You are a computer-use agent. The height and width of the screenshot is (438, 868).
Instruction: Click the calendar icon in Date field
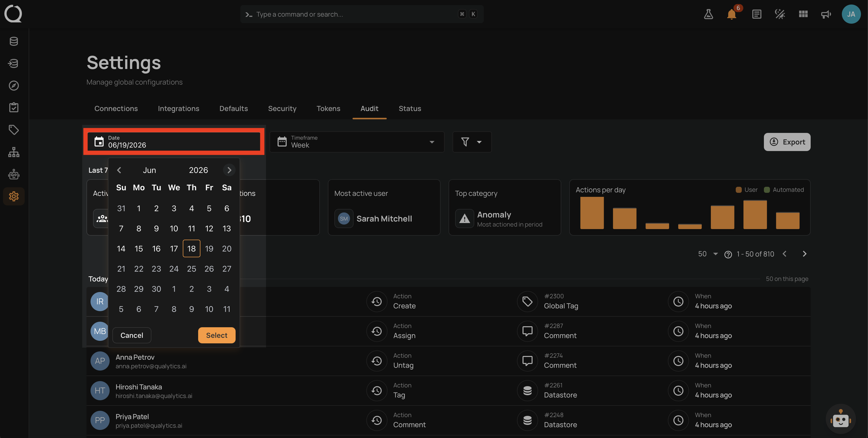tap(99, 142)
